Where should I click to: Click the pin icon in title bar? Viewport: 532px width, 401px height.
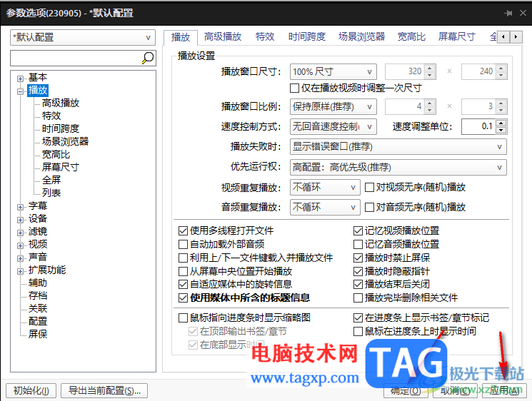point(508,14)
